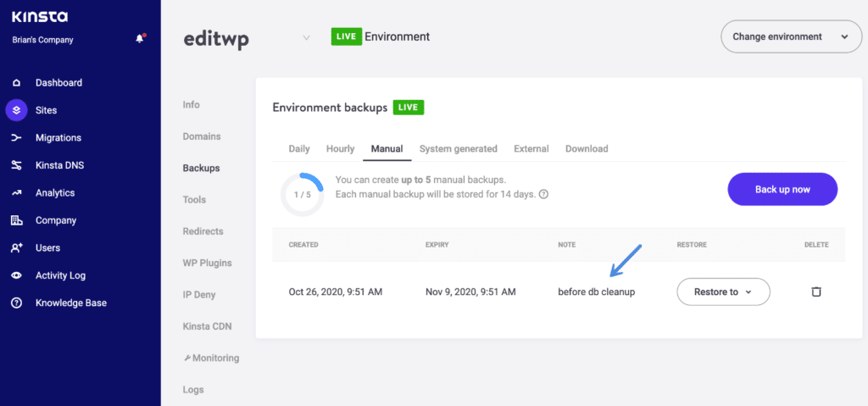Click the Knowledge Base question icon
Viewport: 868px width, 406px height.
coord(17,303)
